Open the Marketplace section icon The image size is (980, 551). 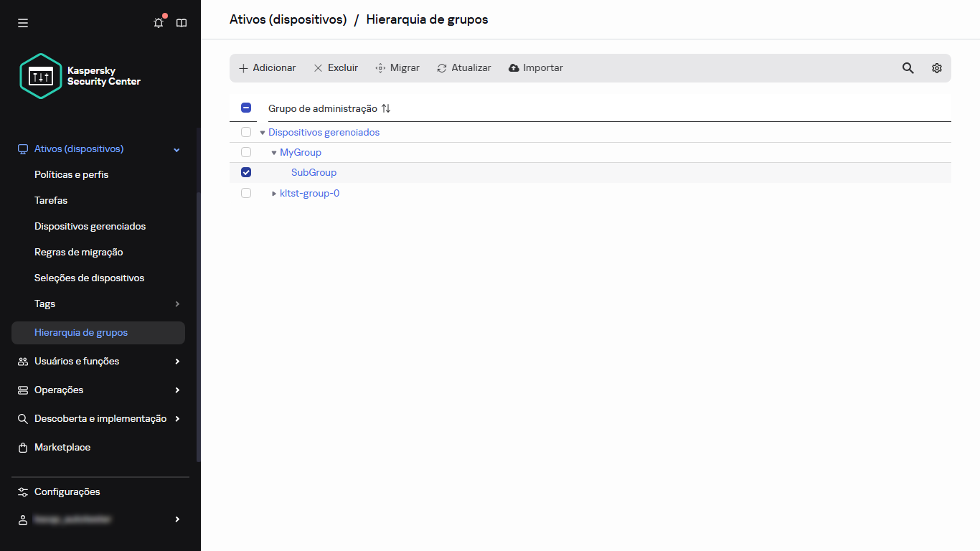22,447
